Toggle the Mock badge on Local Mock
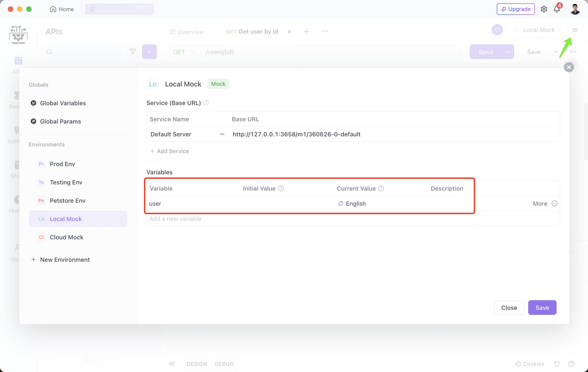Viewport: 588px width, 372px height. [x=218, y=83]
